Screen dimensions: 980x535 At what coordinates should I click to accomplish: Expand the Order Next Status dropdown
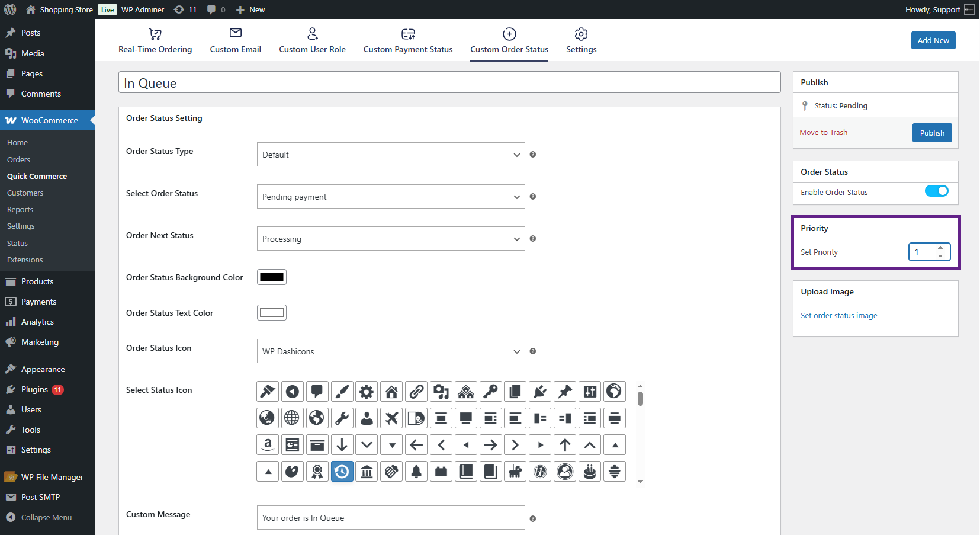click(391, 239)
